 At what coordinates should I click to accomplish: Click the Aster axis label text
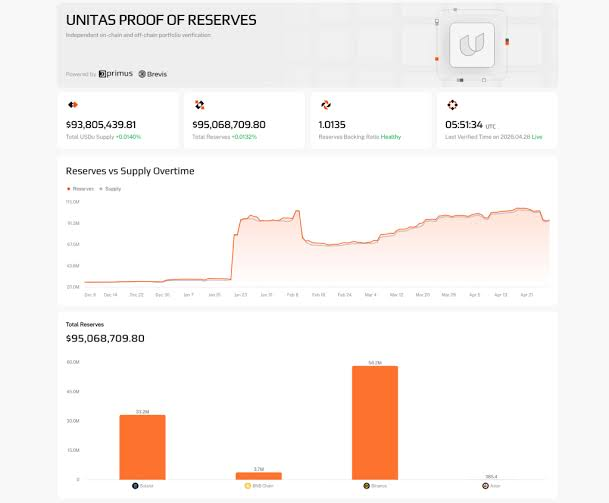coord(495,486)
